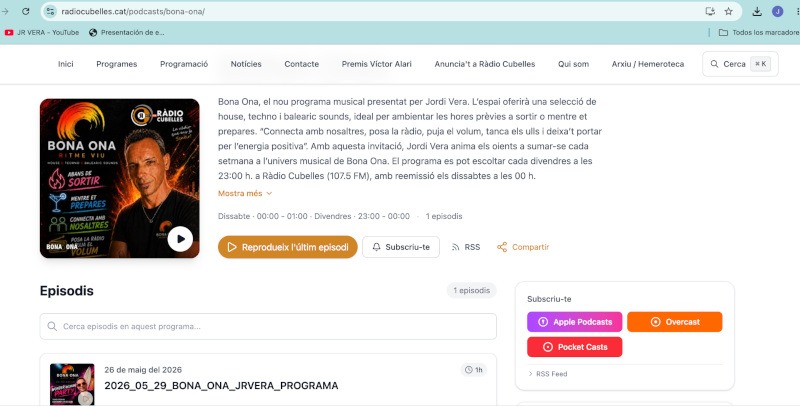Bookmark this page with the star icon
Viewport: 800px width, 406px height.
point(729,11)
